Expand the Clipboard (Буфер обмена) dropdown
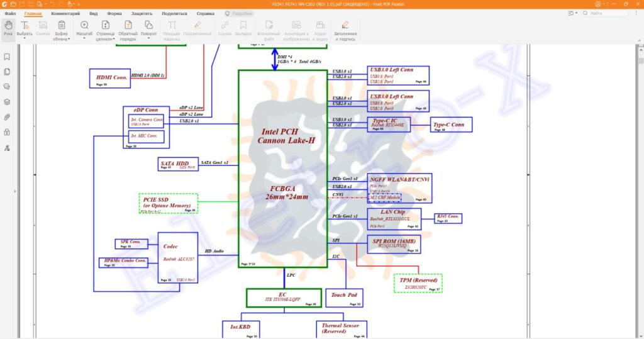Viewport: 644px width, 339px height. 62,38
